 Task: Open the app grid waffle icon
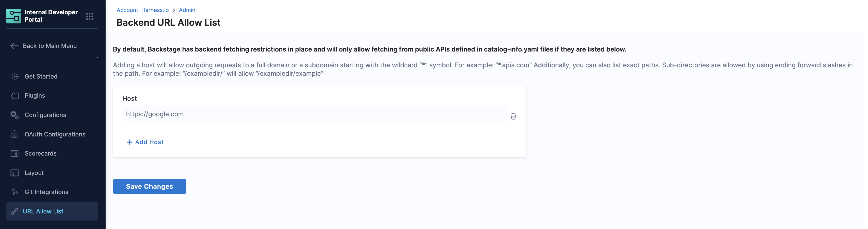coord(90,16)
